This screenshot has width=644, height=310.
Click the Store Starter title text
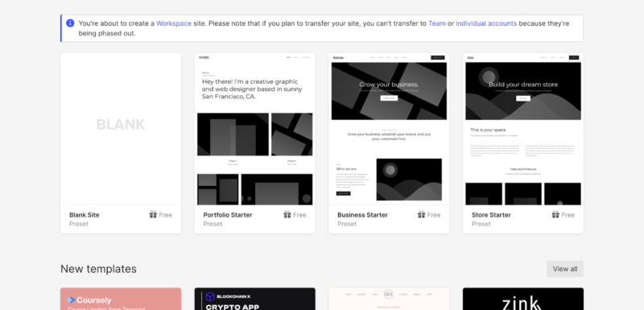[x=491, y=215]
